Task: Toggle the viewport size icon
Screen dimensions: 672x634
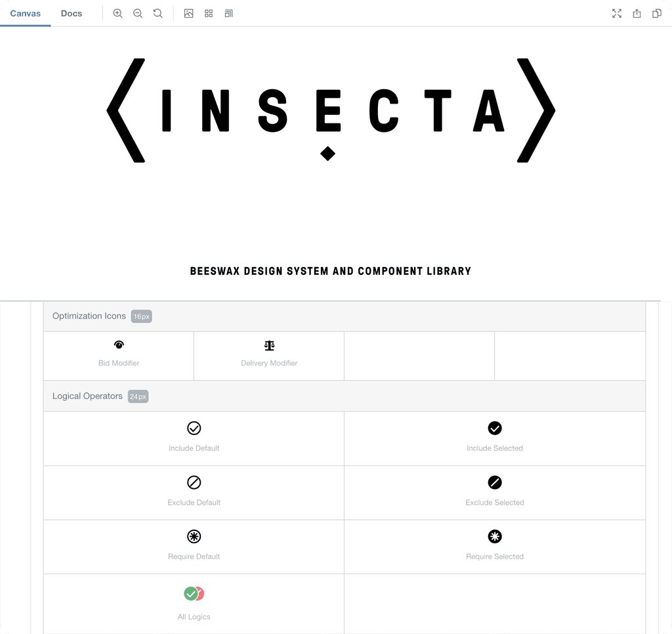Action: 229,13
